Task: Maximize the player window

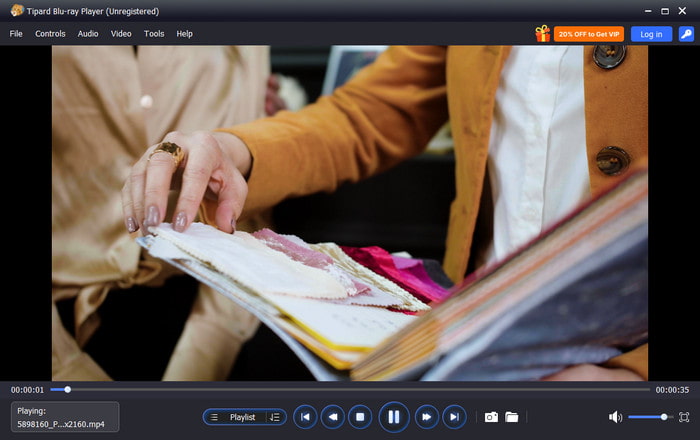Action: pyautogui.click(x=665, y=11)
